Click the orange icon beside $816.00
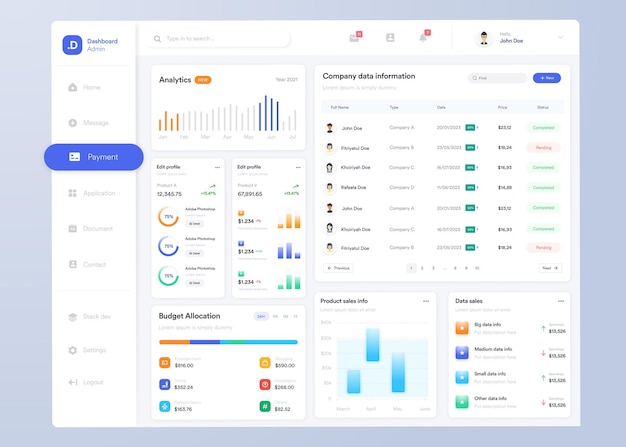This screenshot has height=447, width=626. pos(164,362)
